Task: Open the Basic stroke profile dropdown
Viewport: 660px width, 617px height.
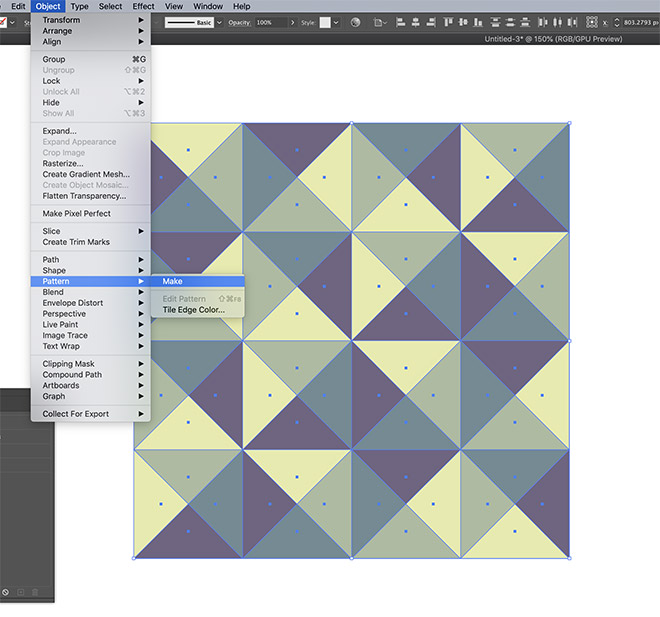Action: point(218,22)
